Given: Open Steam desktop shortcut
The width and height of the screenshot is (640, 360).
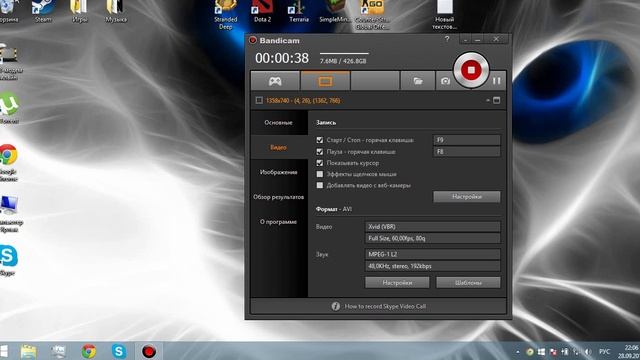Looking at the screenshot, I should coord(43,11).
